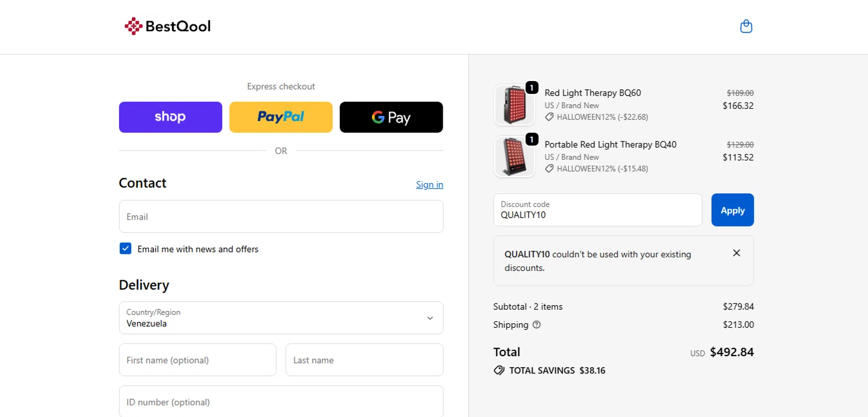Click the Sign in link

click(x=429, y=185)
